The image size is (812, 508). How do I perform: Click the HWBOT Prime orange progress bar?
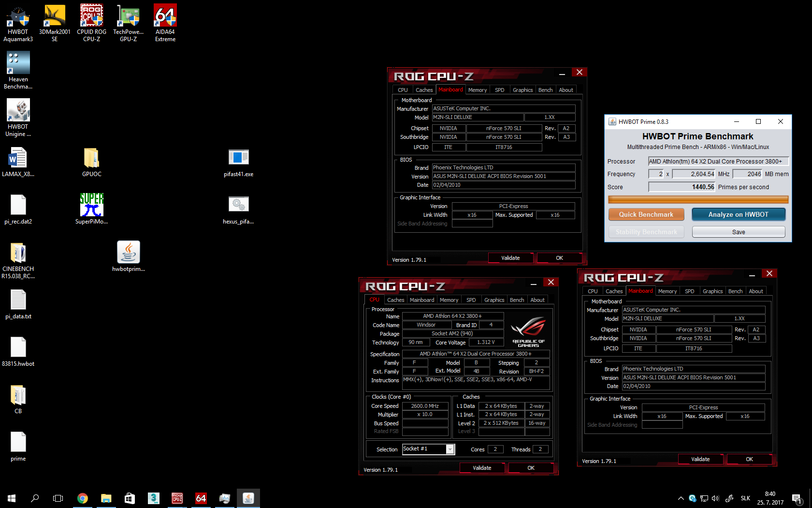click(x=698, y=199)
